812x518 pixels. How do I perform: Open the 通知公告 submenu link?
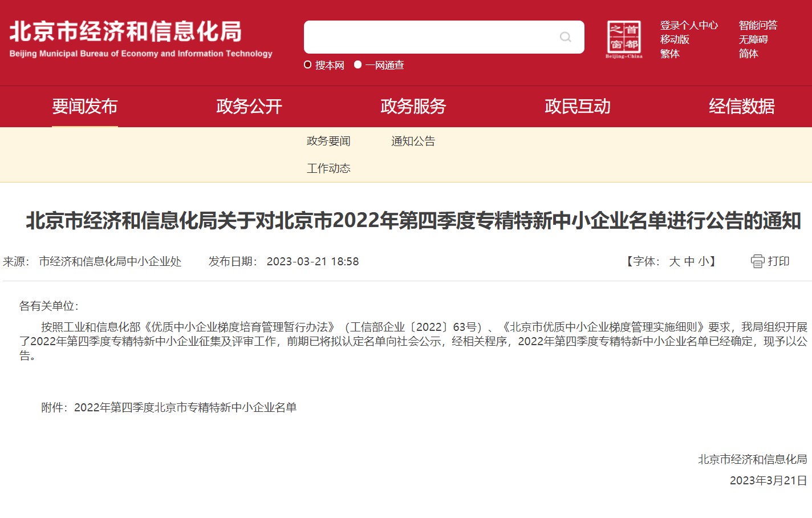pyautogui.click(x=413, y=141)
